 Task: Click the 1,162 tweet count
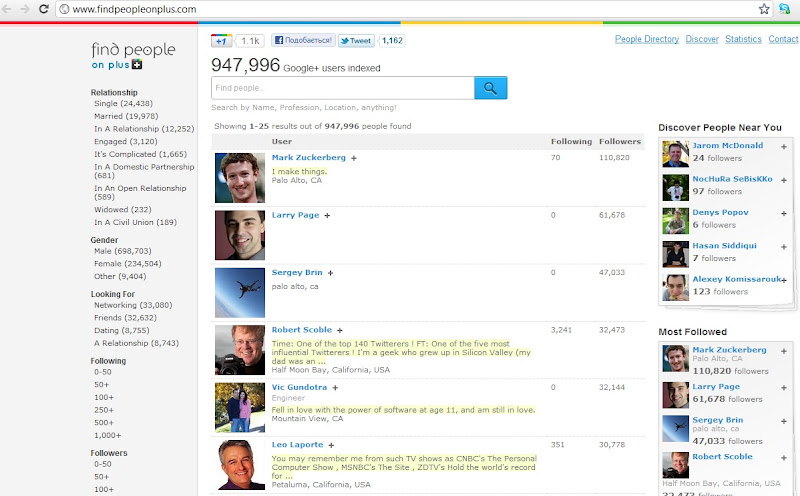click(x=392, y=40)
